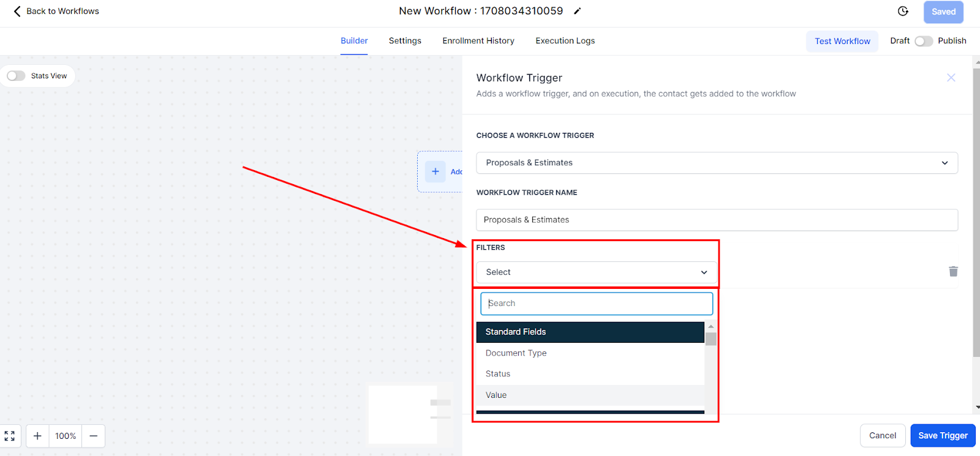The image size is (980, 456).
Task: Zoom in with the plus icon
Action: pyautogui.click(x=37, y=436)
